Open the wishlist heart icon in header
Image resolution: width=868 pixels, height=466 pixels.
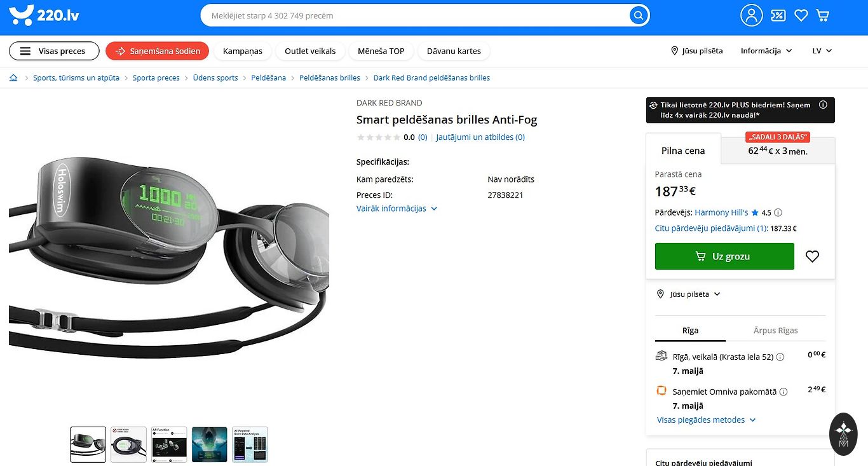[801, 15]
